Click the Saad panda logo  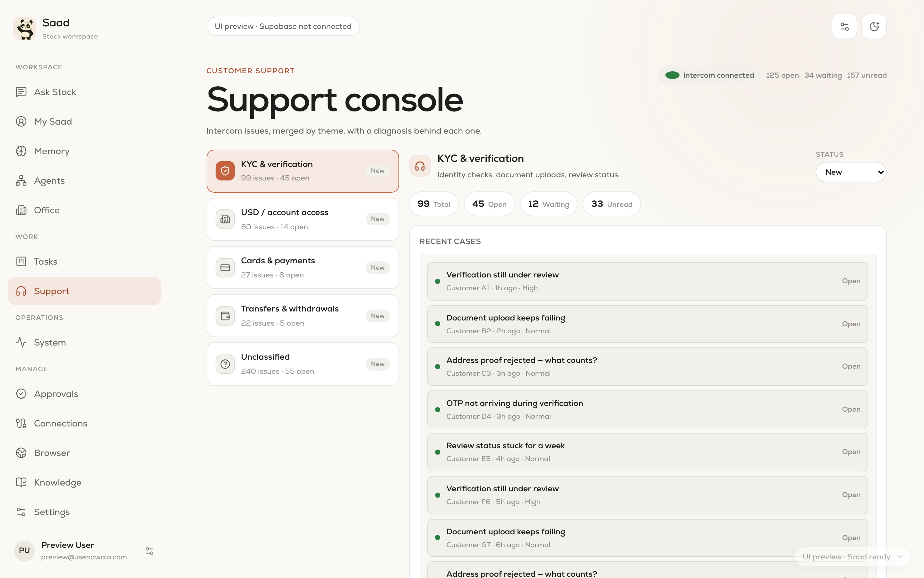24,28
